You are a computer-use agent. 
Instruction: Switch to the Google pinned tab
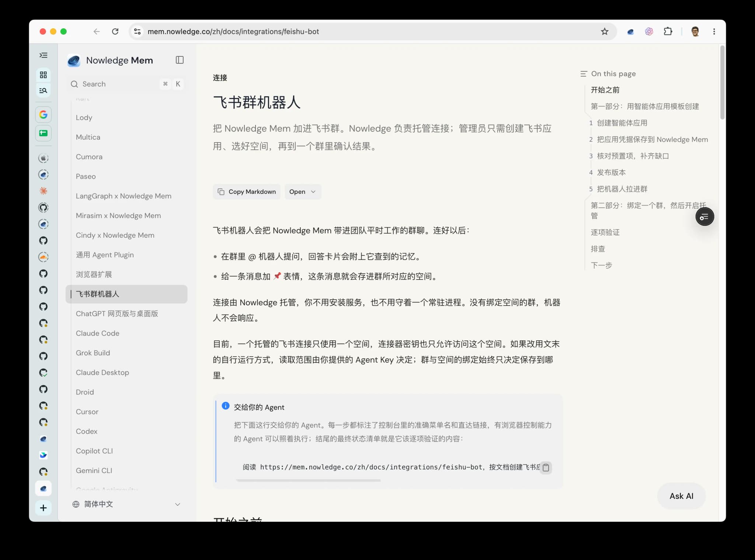pyautogui.click(x=44, y=115)
